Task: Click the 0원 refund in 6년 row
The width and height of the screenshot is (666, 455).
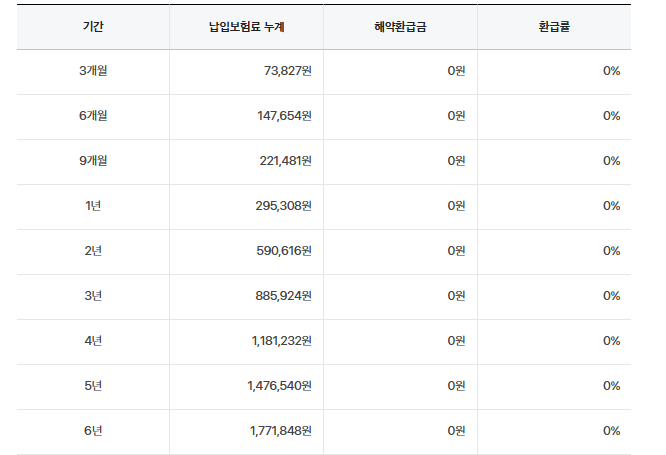Action: pos(457,431)
